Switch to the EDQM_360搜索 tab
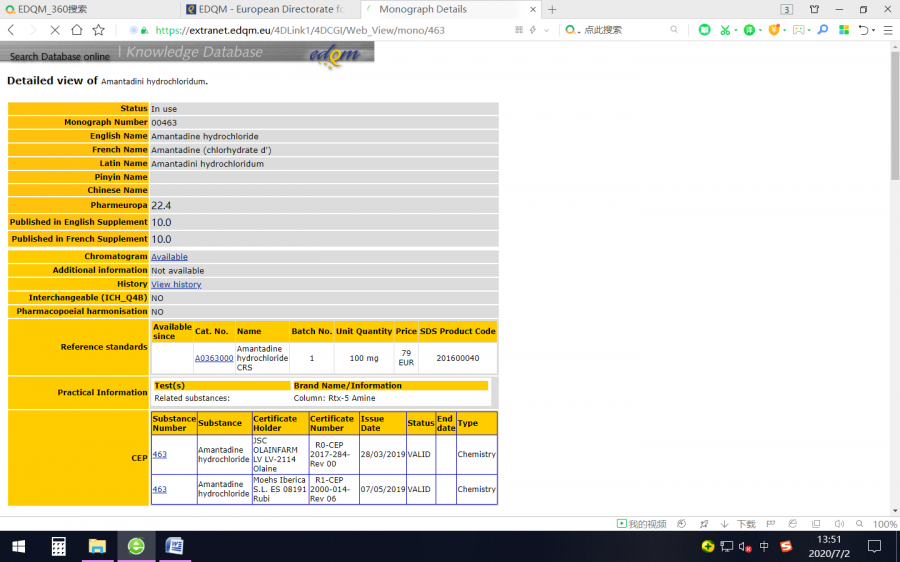 pos(52,9)
